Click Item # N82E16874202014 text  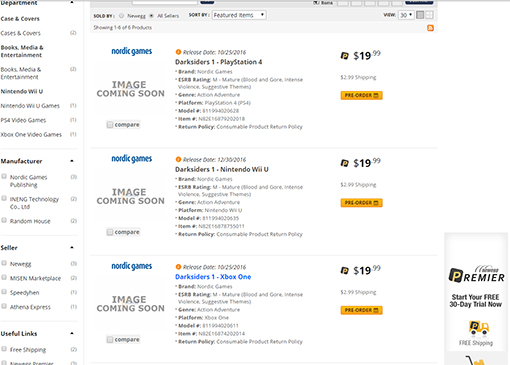coord(211,334)
